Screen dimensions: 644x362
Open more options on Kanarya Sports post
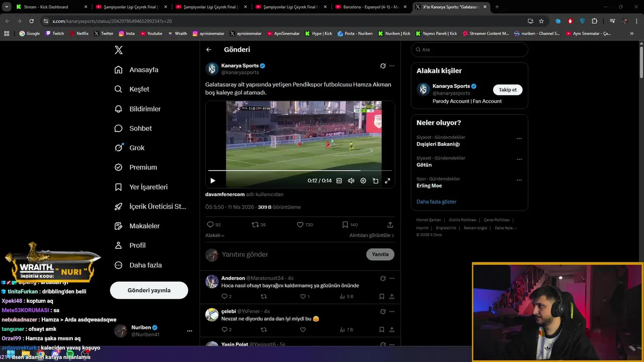[392, 66]
